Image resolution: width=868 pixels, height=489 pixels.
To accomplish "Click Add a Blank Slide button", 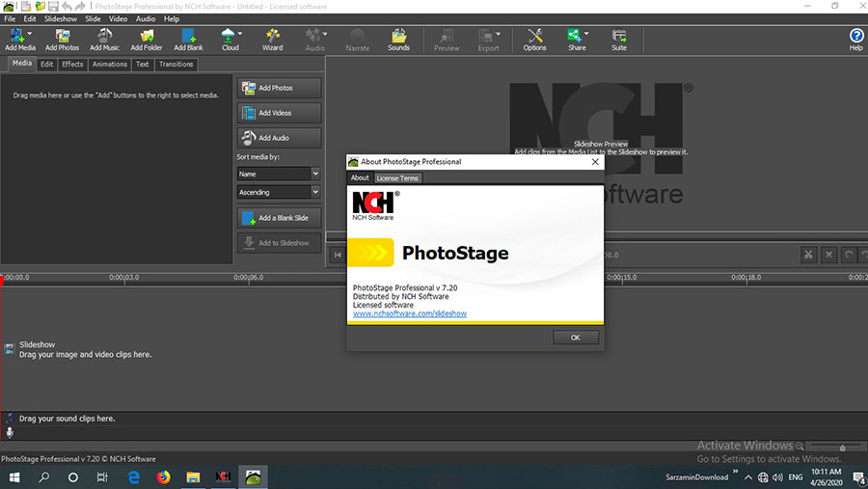I will point(279,218).
